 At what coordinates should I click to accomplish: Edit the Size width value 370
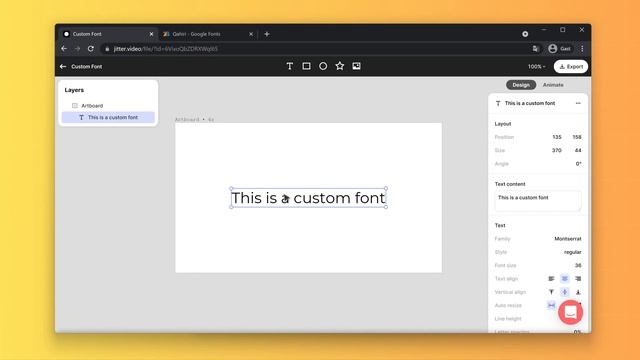pos(557,151)
